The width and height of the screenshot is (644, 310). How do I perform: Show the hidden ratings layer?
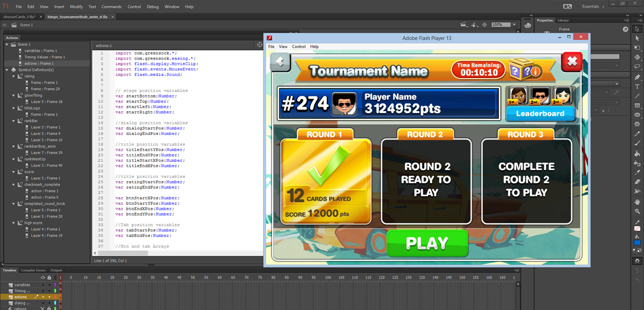pyautogui.click(x=43, y=309)
